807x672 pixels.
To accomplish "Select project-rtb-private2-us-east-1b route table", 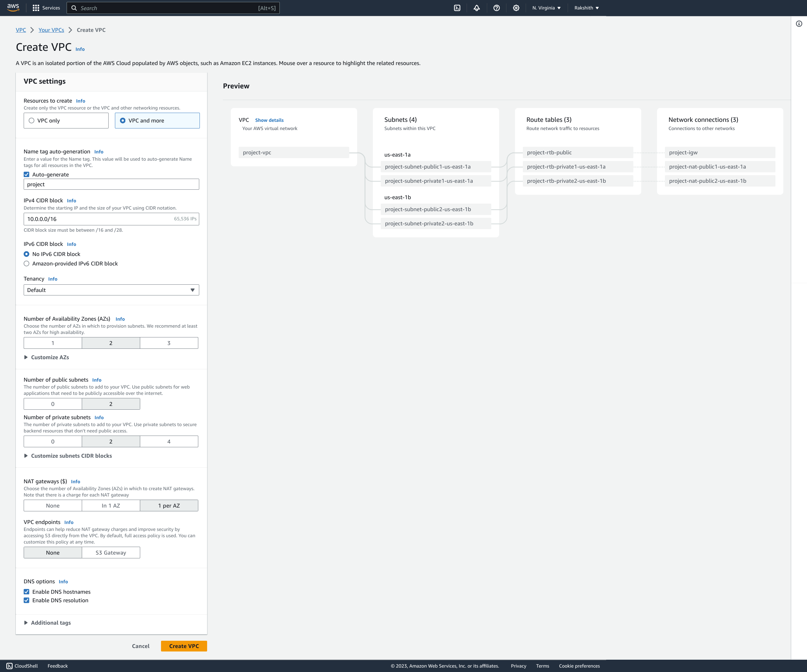I will coord(578,181).
